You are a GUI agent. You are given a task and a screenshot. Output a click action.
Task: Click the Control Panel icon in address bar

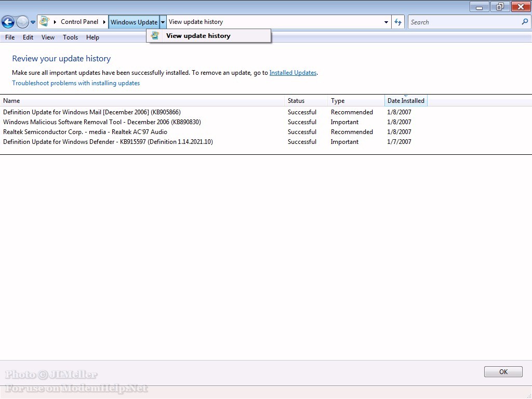click(x=45, y=22)
